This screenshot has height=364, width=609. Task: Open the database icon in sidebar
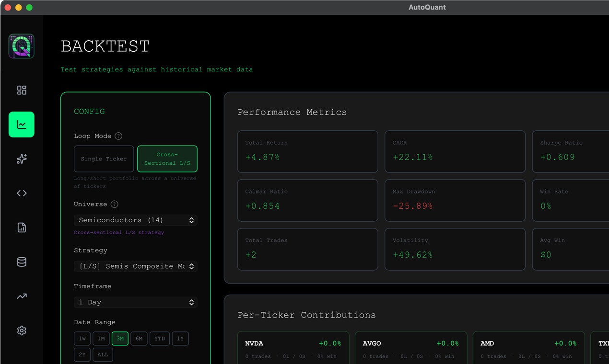click(x=22, y=262)
